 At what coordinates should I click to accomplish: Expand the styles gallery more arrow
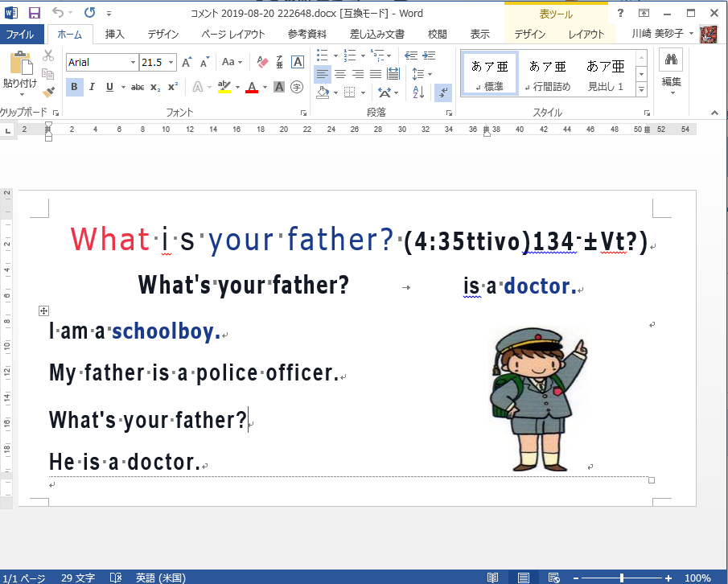coord(641,89)
